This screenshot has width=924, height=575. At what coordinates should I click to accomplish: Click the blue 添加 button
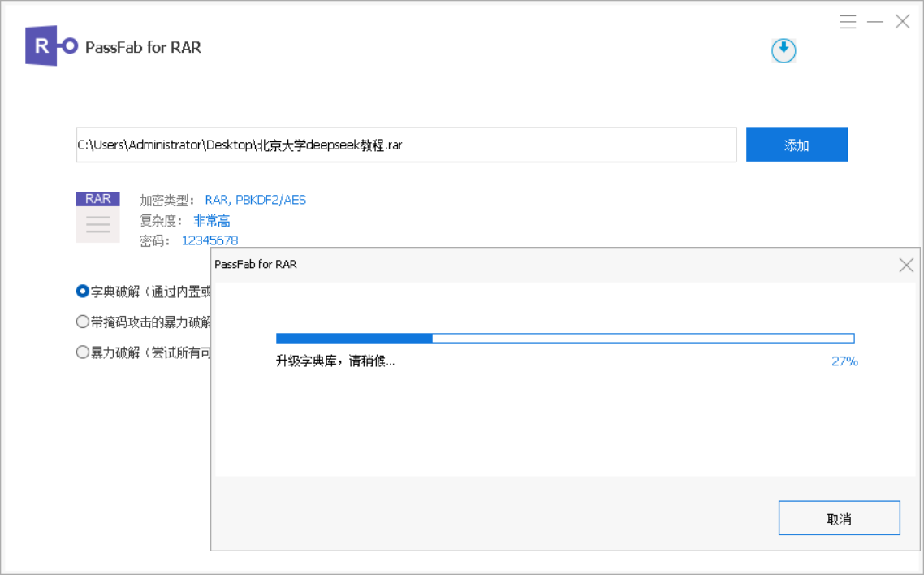coord(797,145)
